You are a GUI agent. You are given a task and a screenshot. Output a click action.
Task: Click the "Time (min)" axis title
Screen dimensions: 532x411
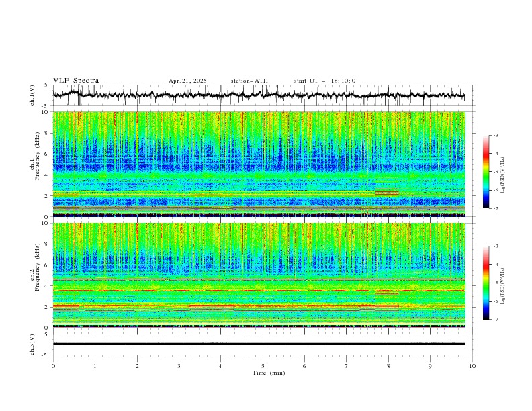(x=269, y=373)
